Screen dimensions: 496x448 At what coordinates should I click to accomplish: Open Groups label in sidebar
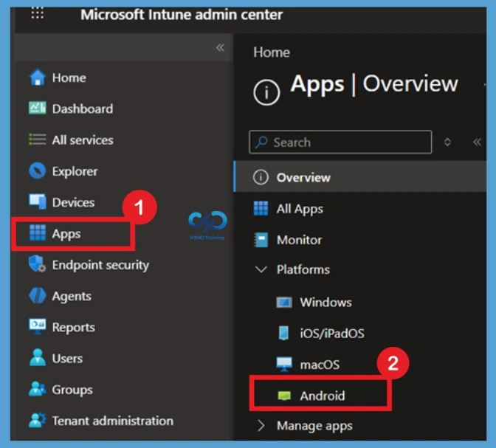click(72, 390)
